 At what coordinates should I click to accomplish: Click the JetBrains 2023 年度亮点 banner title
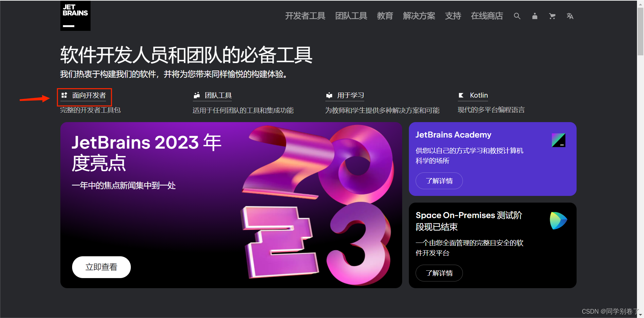(147, 153)
